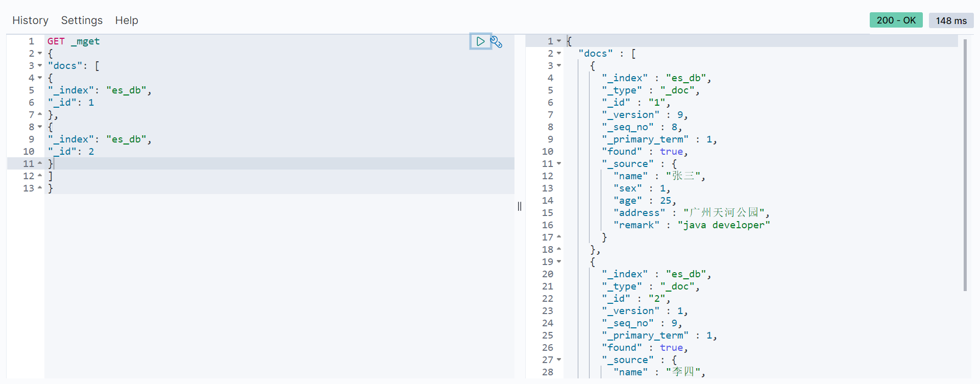This screenshot has width=980, height=384.
Task: Collapse the response fold at line 19
Action: 559,262
